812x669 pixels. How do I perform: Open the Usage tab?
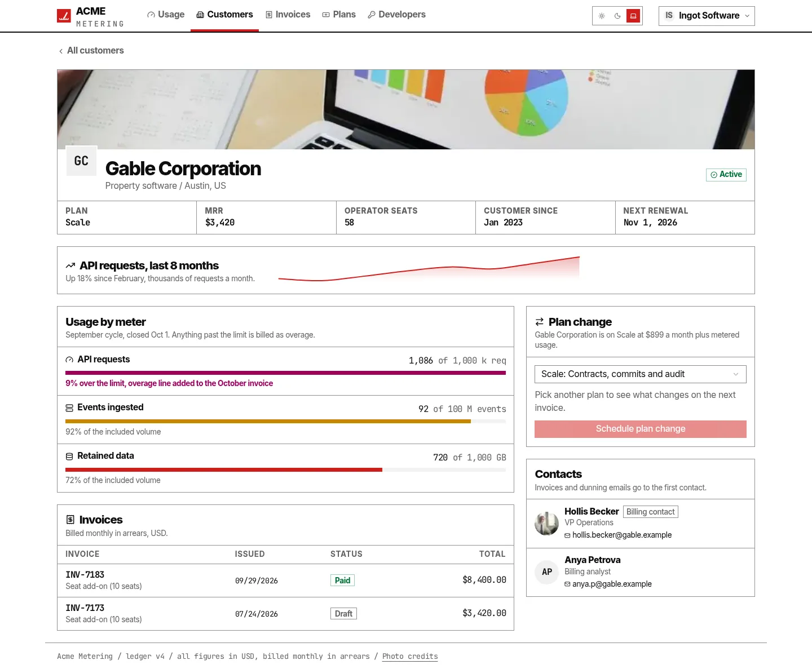pyautogui.click(x=166, y=15)
